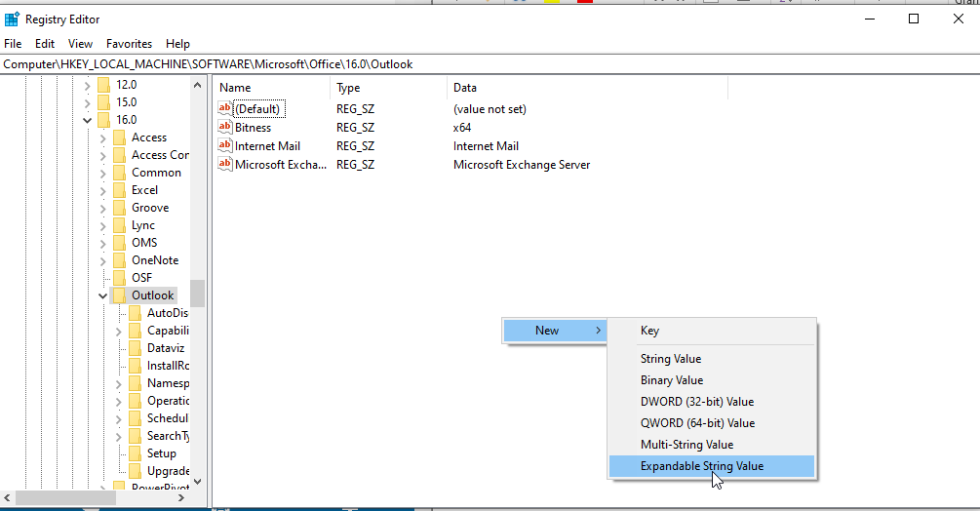Viewport: 980px width, 511px height.
Task: Click the Upgrade key folder icon
Action: click(x=135, y=470)
